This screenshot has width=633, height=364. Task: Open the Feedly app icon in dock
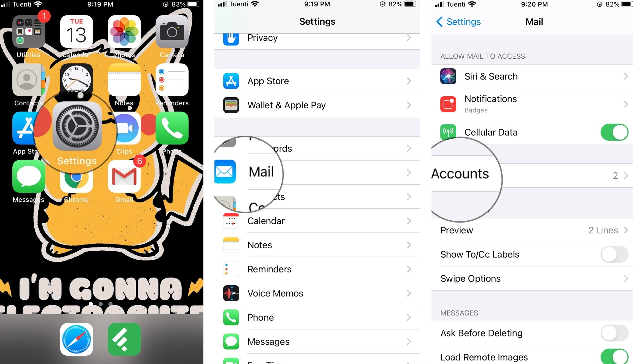click(125, 338)
